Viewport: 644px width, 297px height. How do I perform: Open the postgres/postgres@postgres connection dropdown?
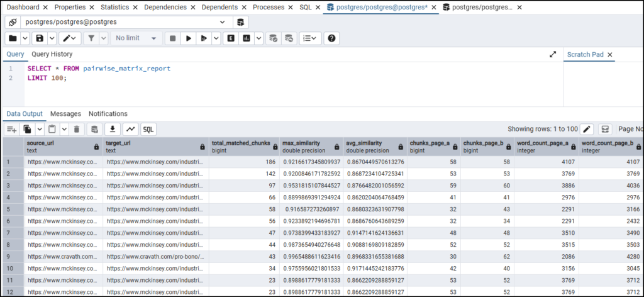[x=126, y=22]
